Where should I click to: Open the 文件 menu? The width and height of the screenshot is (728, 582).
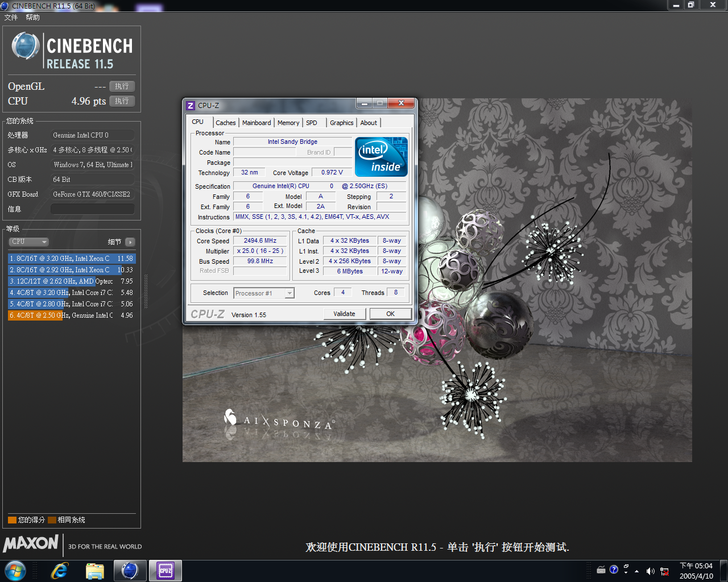[11, 18]
